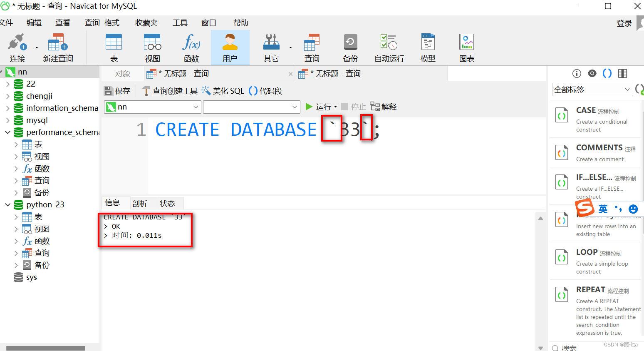
Task: Click the result pane scrollbar down arrow
Action: coord(540,348)
